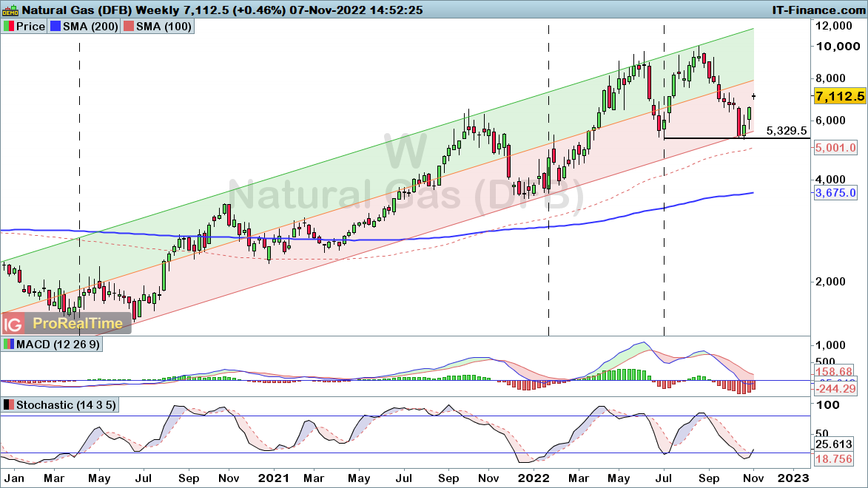868x488 pixels.
Task: Click the Stochastic signal value 18.756
Action: tap(834, 459)
